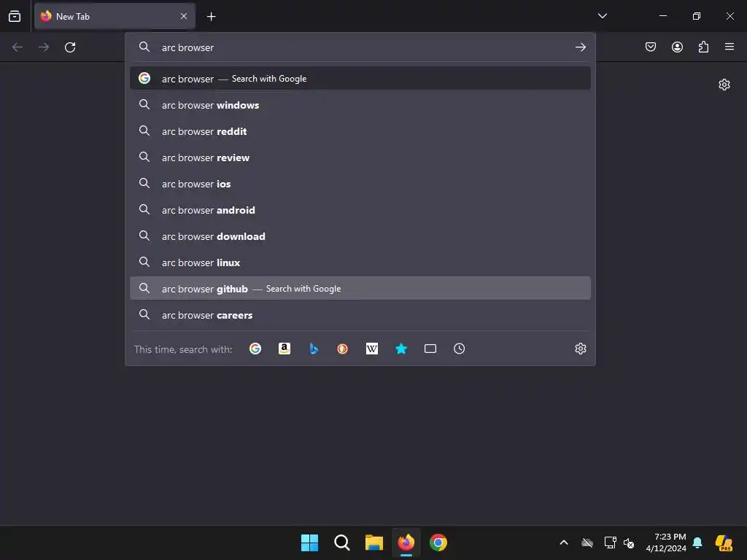
Task: Open the List all tabs chevron
Action: point(602,16)
